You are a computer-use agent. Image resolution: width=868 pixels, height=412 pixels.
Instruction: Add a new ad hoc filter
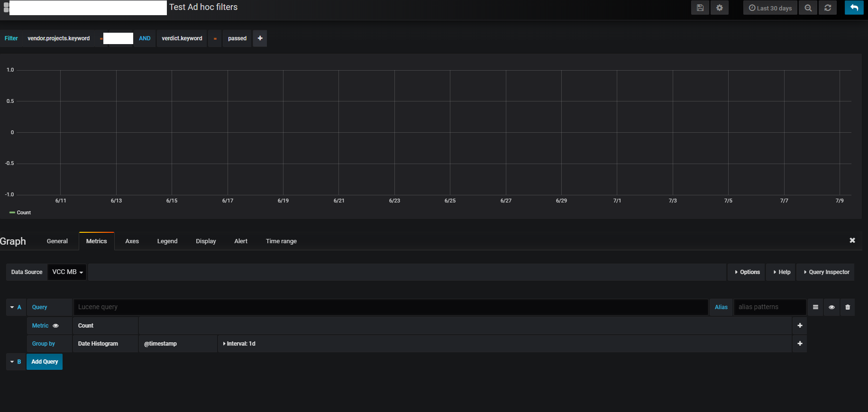[260, 38]
